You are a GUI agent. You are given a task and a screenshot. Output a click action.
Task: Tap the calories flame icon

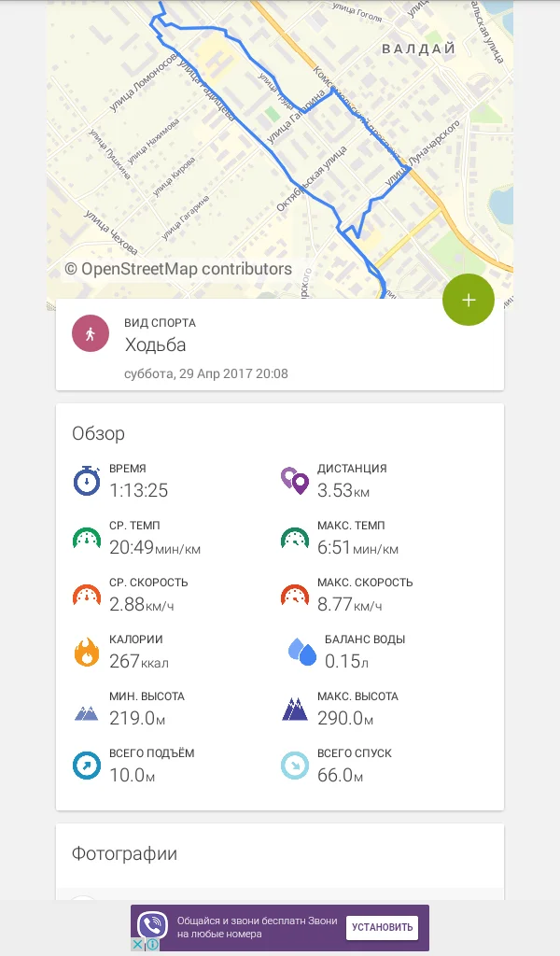[87, 651]
